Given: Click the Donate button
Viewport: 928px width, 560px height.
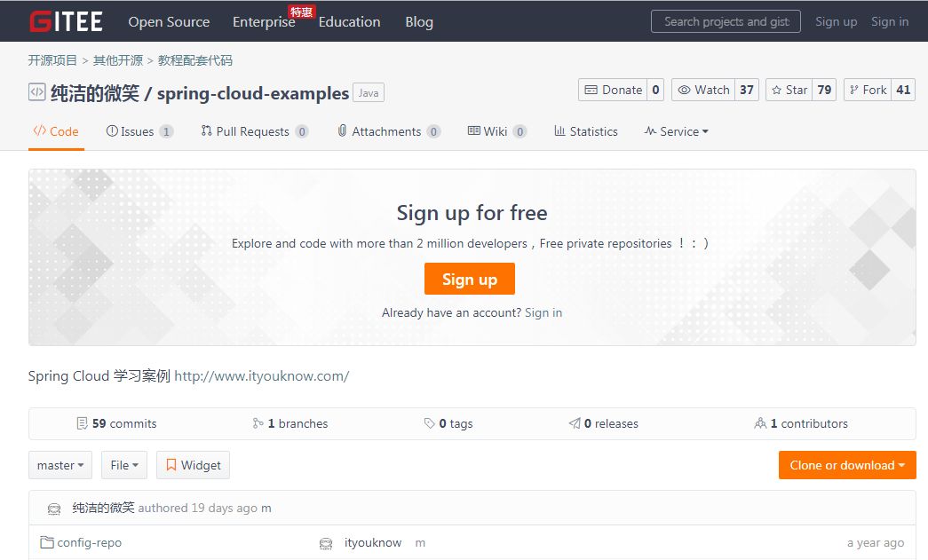Looking at the screenshot, I should [x=613, y=90].
